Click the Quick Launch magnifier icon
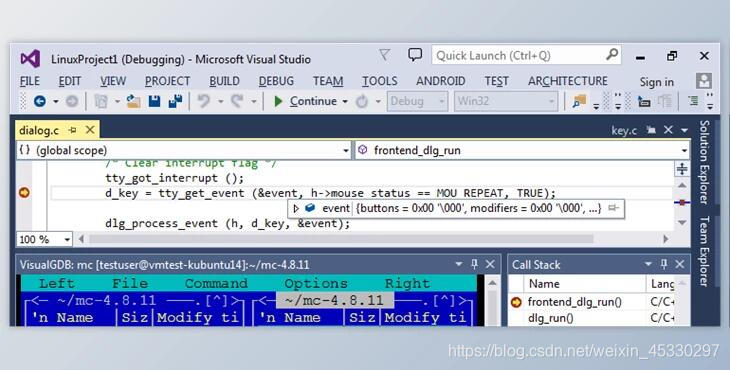 coord(612,55)
